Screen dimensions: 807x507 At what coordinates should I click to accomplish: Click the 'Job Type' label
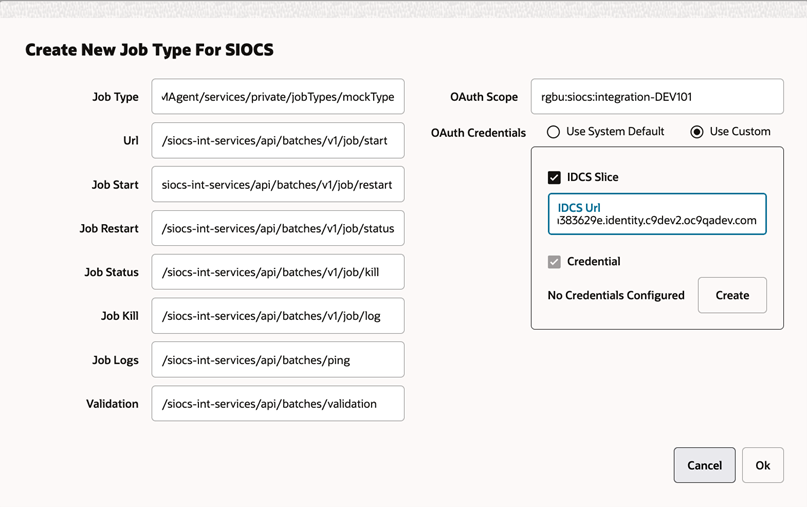tap(115, 97)
